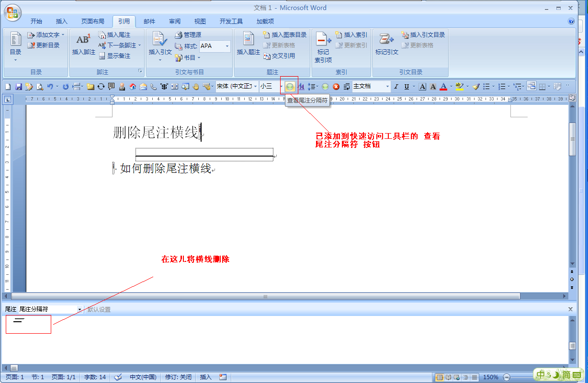Open the 视图 (View) tab
The width and height of the screenshot is (588, 383).
point(200,22)
